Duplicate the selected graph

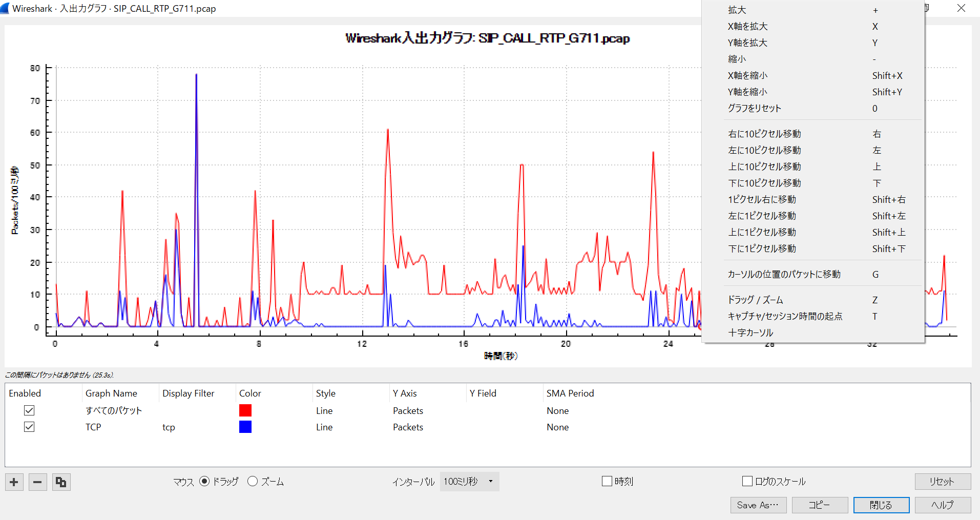pyautogui.click(x=61, y=482)
